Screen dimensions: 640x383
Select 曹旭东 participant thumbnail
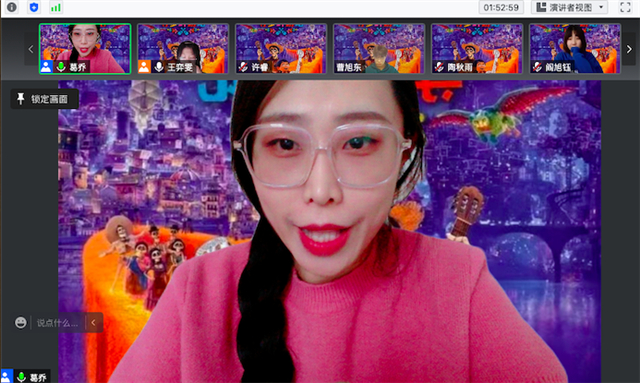click(x=379, y=49)
